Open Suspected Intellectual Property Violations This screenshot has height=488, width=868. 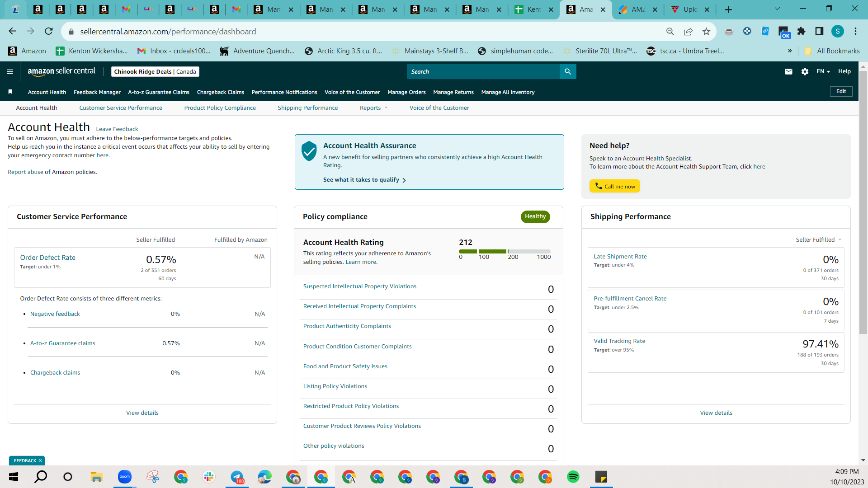[x=359, y=286]
